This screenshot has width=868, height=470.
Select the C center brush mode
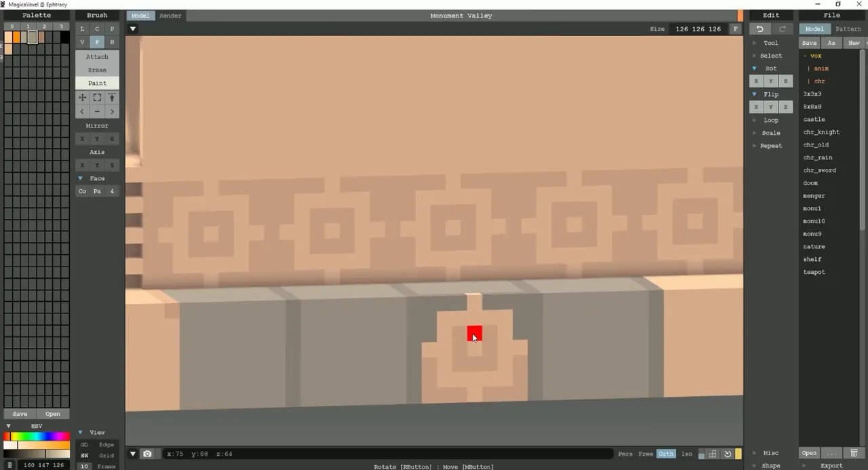(x=97, y=29)
